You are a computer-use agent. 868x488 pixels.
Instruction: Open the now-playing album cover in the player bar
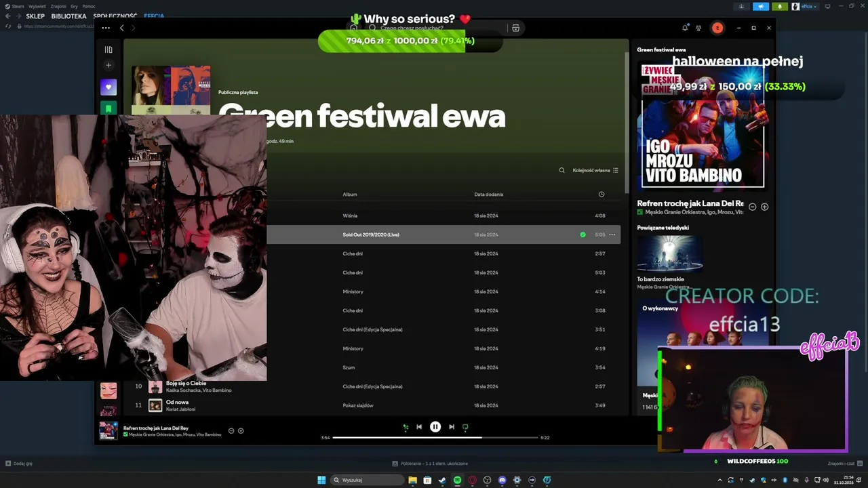[108, 431]
